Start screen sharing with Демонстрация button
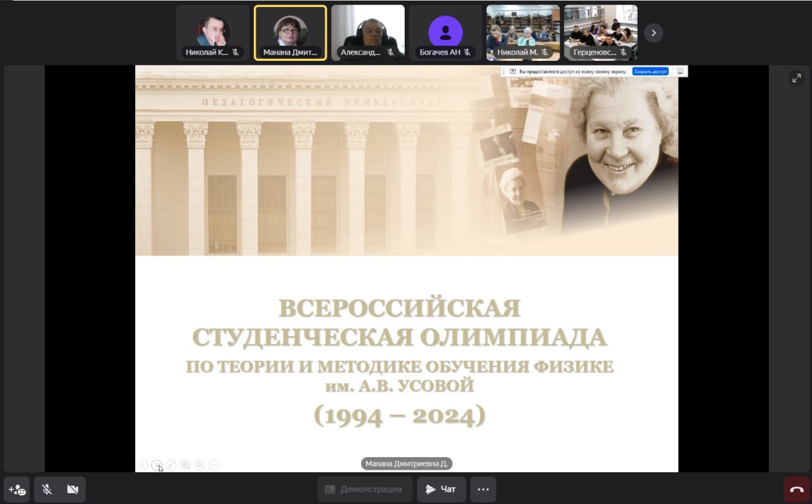The width and height of the screenshot is (812, 504). [x=364, y=489]
